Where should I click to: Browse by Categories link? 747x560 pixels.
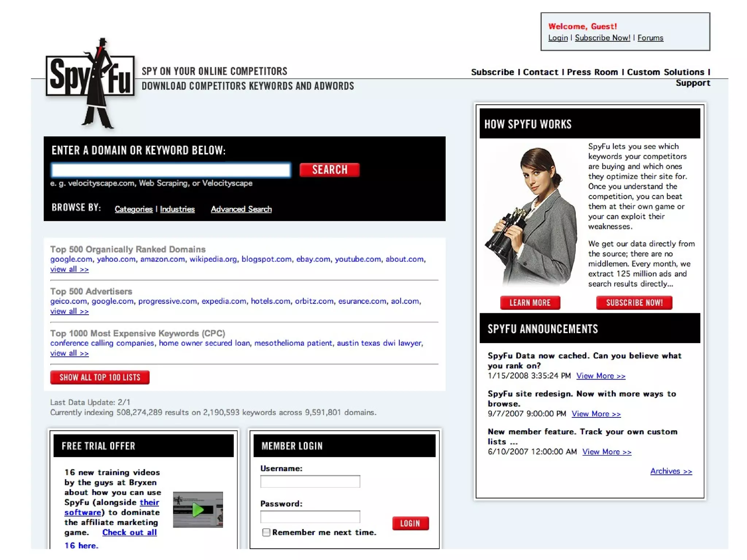tap(133, 209)
